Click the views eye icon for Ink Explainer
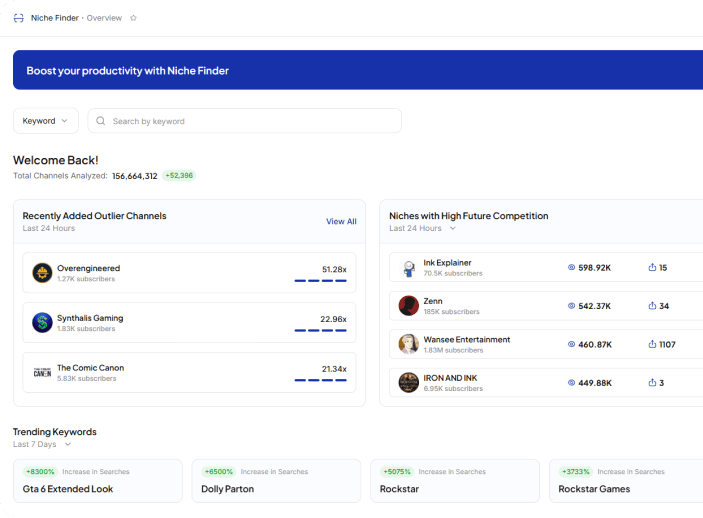This screenshot has width=703, height=518. (x=571, y=267)
